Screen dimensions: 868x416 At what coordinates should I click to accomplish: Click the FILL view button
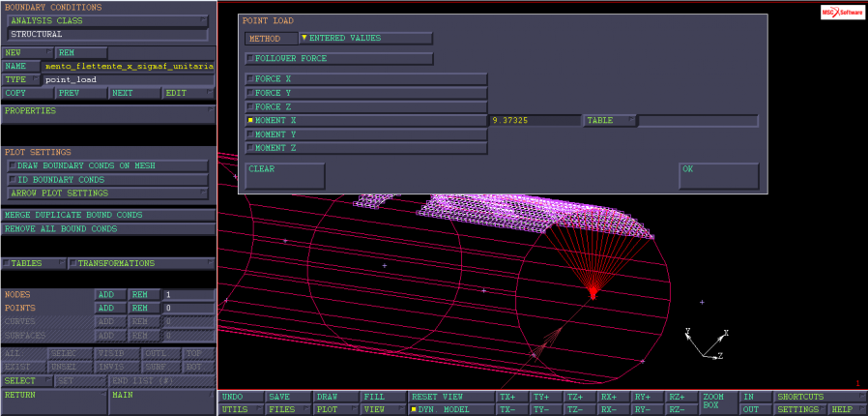coord(383,398)
